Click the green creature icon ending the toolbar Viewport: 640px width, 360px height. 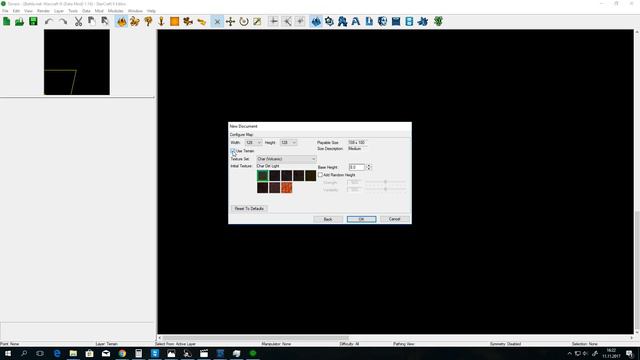point(438,22)
